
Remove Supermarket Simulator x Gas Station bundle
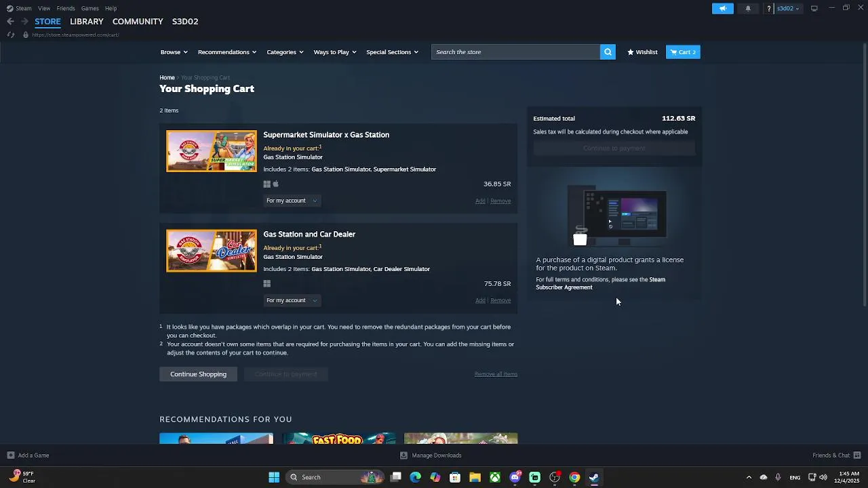pyautogui.click(x=500, y=201)
